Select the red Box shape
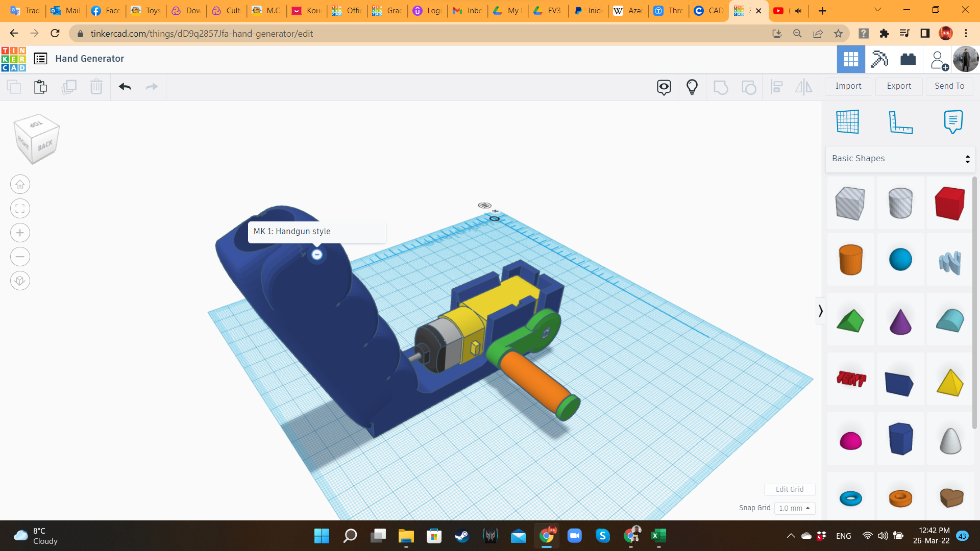 (x=949, y=203)
